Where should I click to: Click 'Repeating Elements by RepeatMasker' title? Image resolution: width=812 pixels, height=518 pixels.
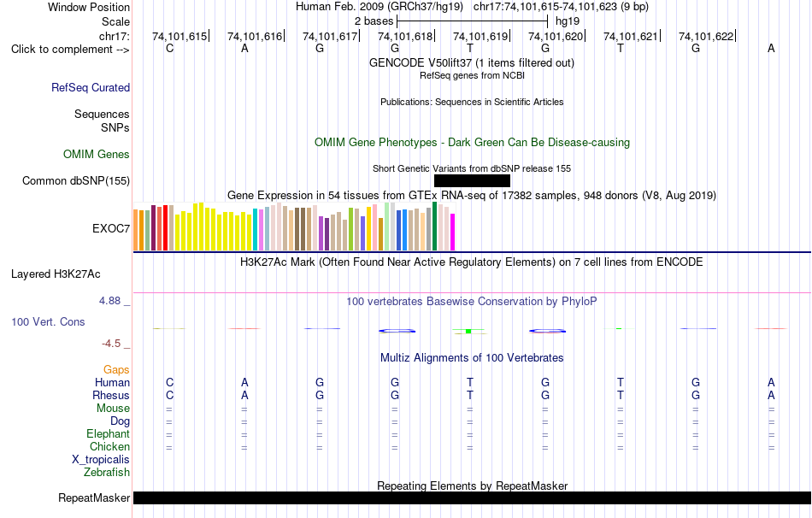[x=472, y=486]
